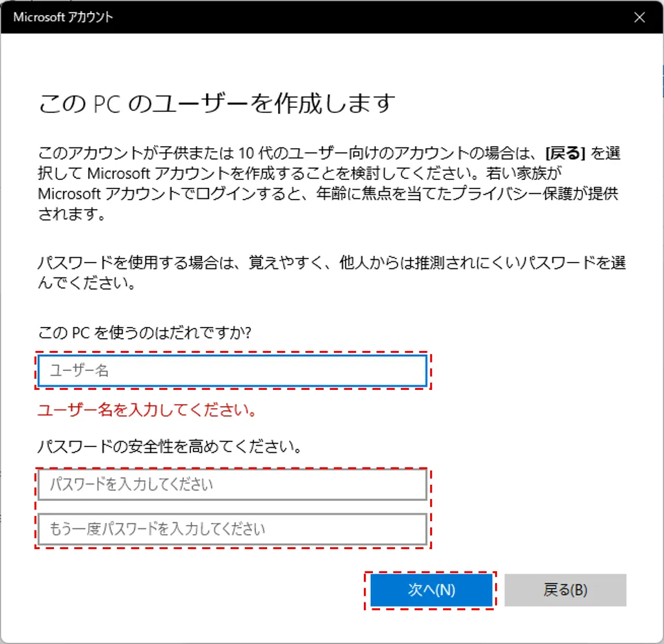
Task: Click the bold [戻る] text in the paragraph
Action: [x=566, y=153]
